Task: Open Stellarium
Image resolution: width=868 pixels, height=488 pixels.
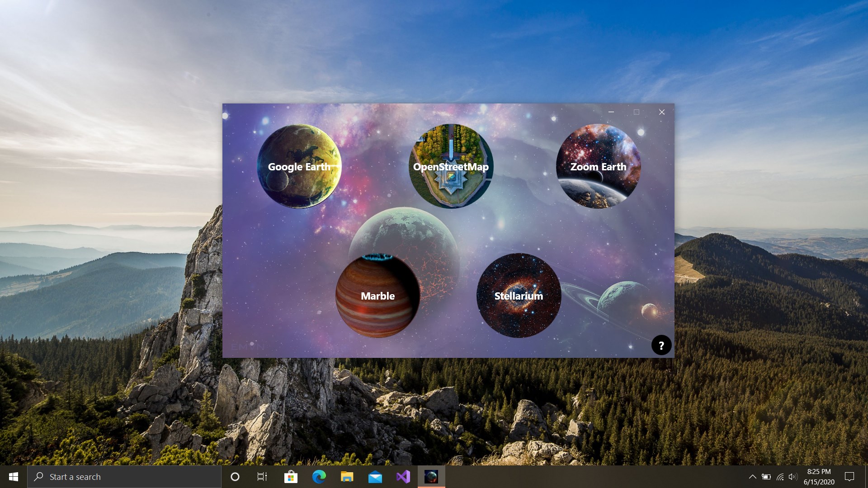Action: (x=519, y=296)
